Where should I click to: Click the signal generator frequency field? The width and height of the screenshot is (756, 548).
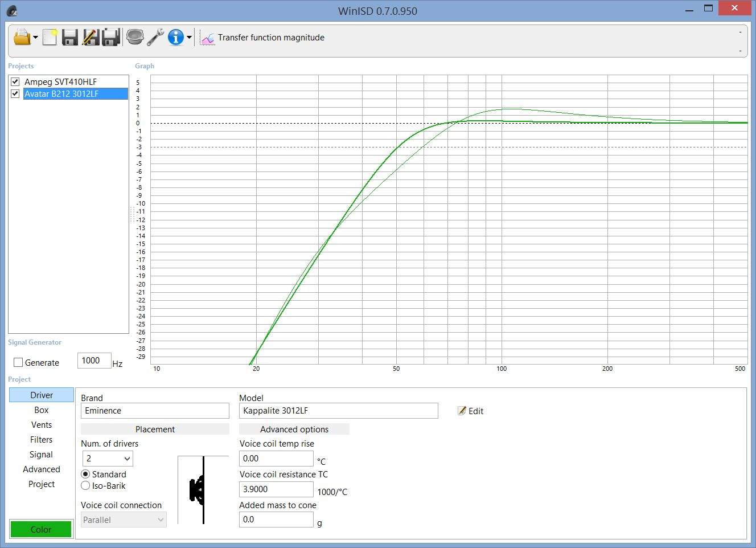pos(94,361)
